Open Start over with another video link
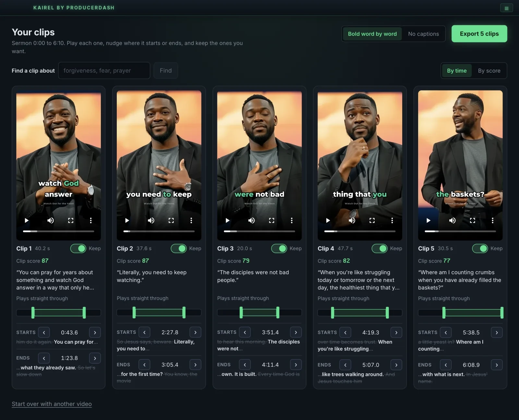 (x=52, y=404)
